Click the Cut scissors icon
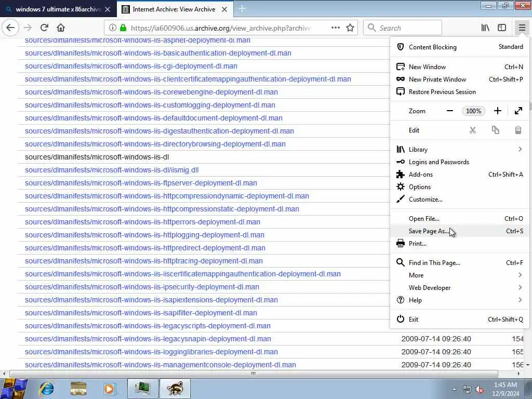Image resolution: width=532 pixels, height=399 pixels. [x=473, y=130]
